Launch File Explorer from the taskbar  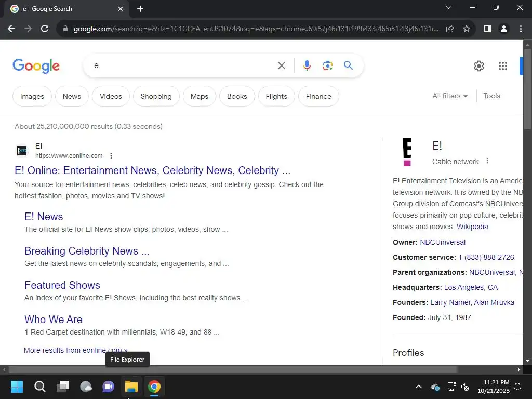pyautogui.click(x=131, y=387)
